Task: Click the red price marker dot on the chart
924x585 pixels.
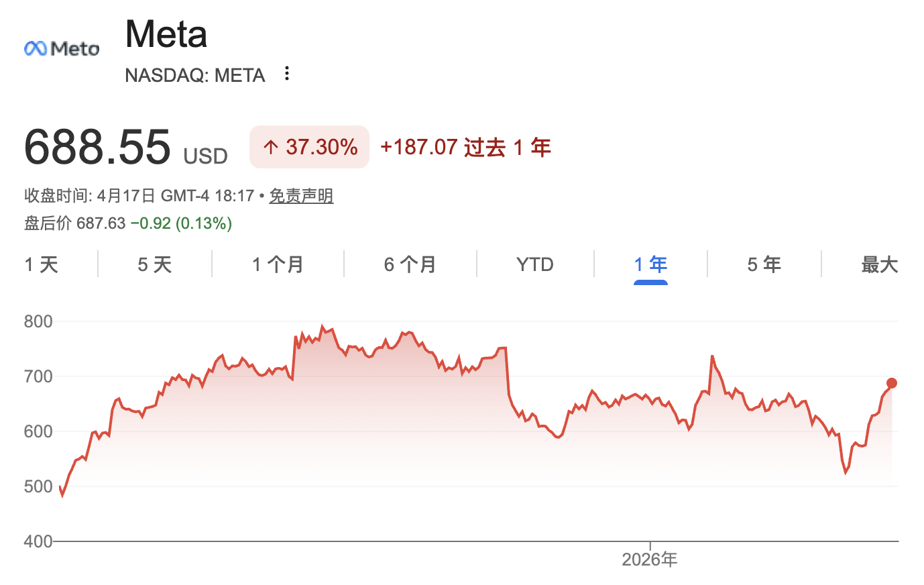Action: pos(892,383)
